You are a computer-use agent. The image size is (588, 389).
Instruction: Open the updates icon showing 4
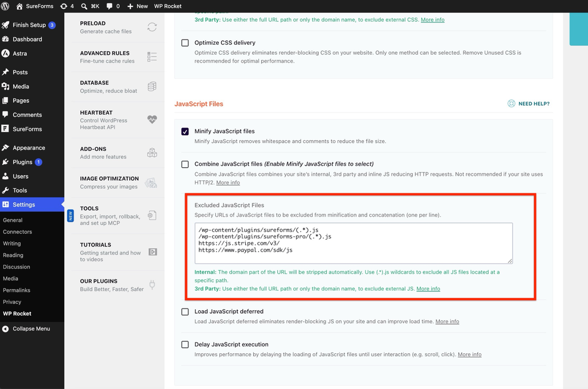tap(67, 6)
